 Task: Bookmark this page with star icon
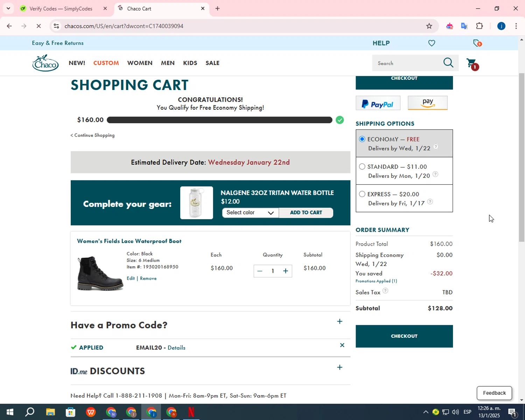[x=429, y=26]
